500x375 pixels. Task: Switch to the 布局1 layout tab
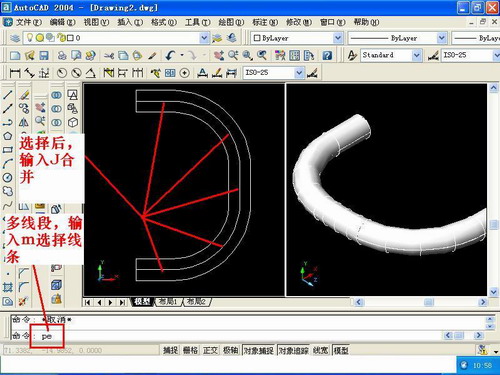(x=168, y=302)
